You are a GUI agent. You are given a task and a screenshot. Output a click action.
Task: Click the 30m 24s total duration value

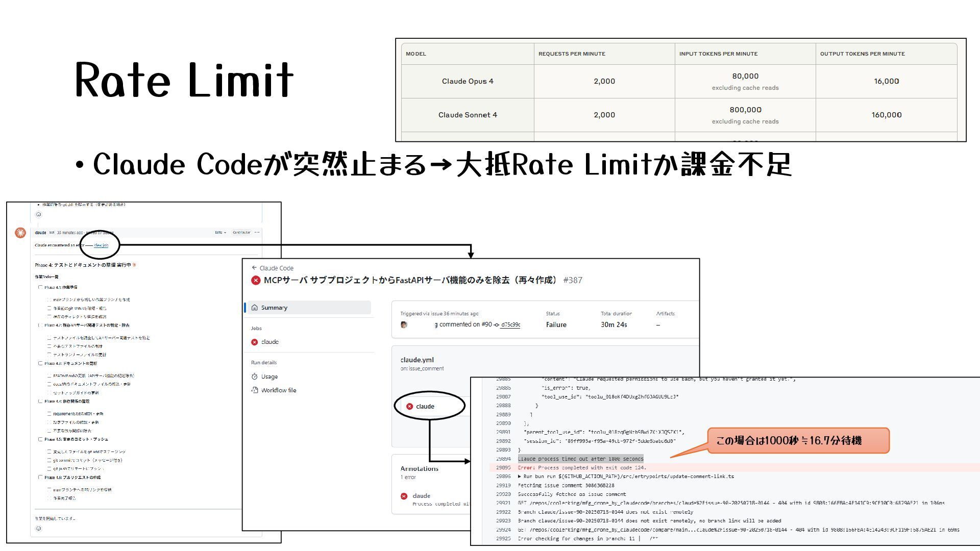tap(614, 324)
